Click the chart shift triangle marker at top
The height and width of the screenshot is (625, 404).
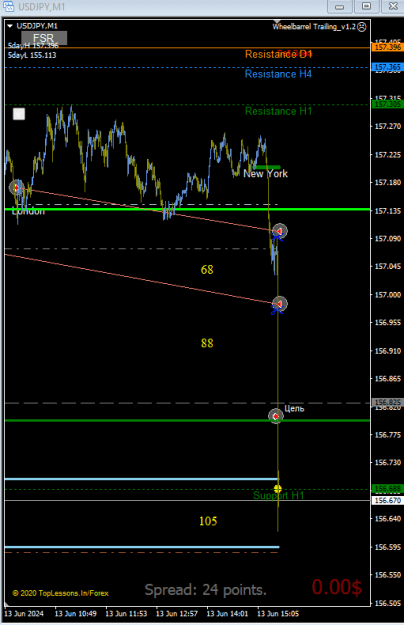tap(277, 22)
